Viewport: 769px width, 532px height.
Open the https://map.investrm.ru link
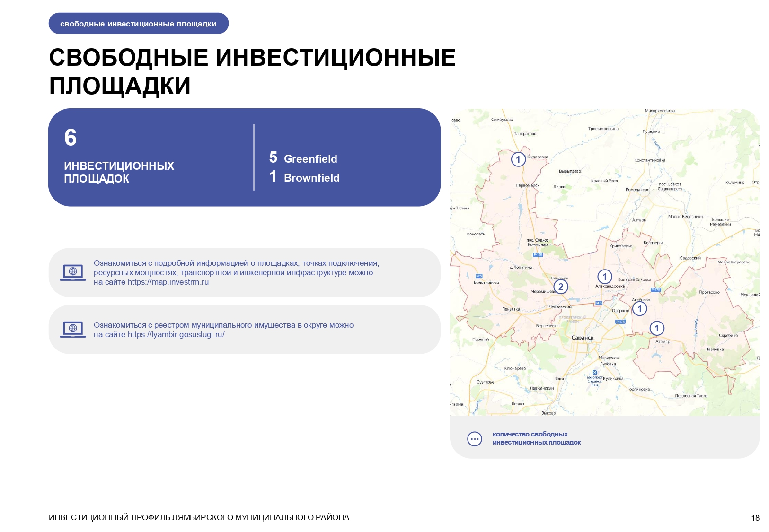(x=168, y=282)
